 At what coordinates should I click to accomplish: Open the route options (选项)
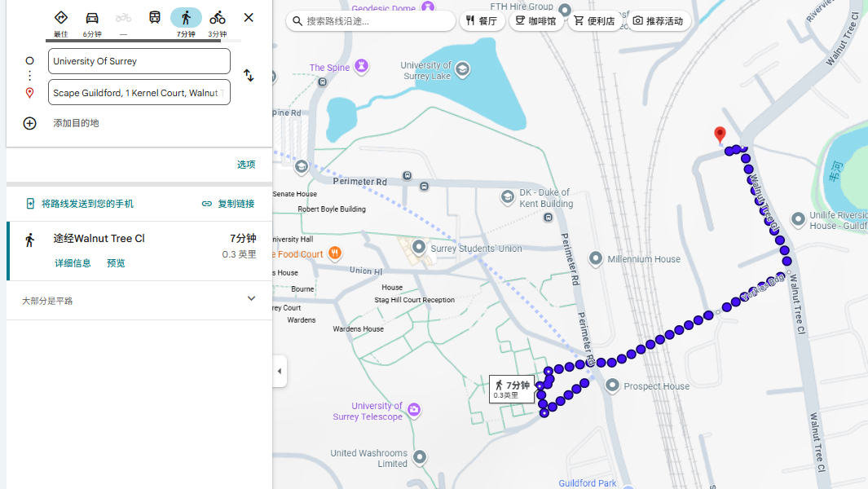click(246, 165)
